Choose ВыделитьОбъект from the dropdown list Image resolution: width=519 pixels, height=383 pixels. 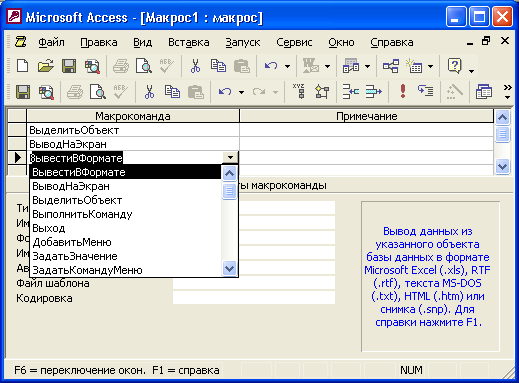[126, 200]
